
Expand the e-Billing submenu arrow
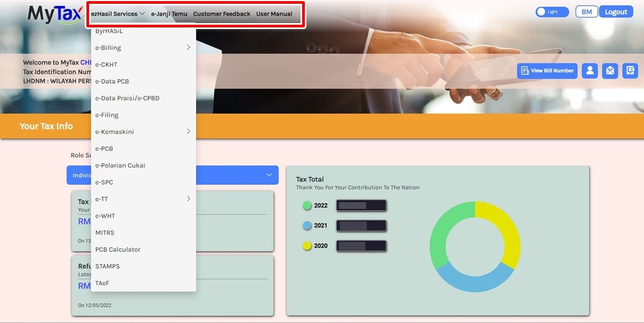coord(188,47)
